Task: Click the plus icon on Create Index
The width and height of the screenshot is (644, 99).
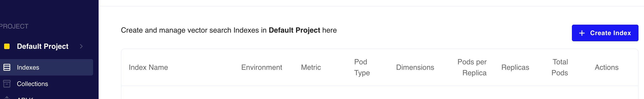Action: [582, 33]
